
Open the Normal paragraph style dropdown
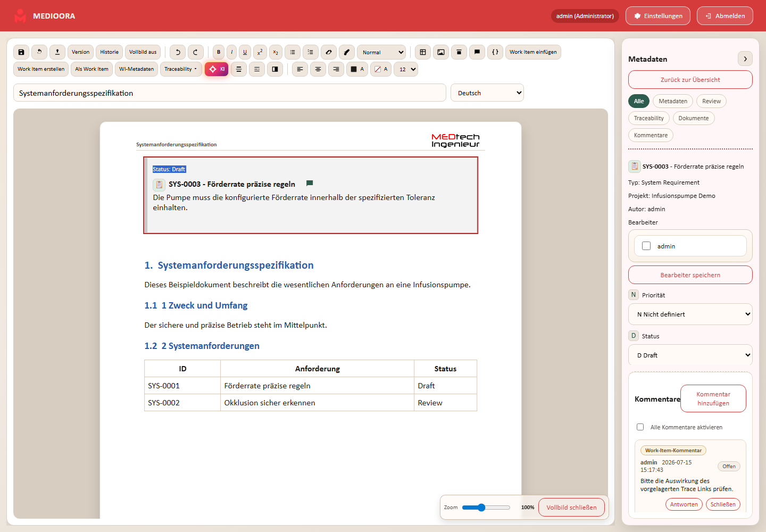381,52
